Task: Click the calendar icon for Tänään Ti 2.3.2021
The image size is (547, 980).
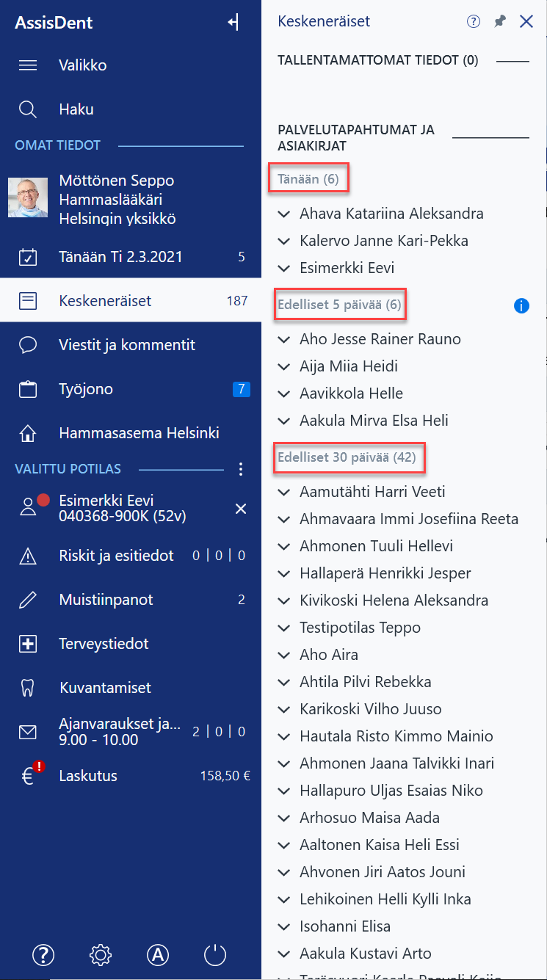Action: click(x=28, y=257)
